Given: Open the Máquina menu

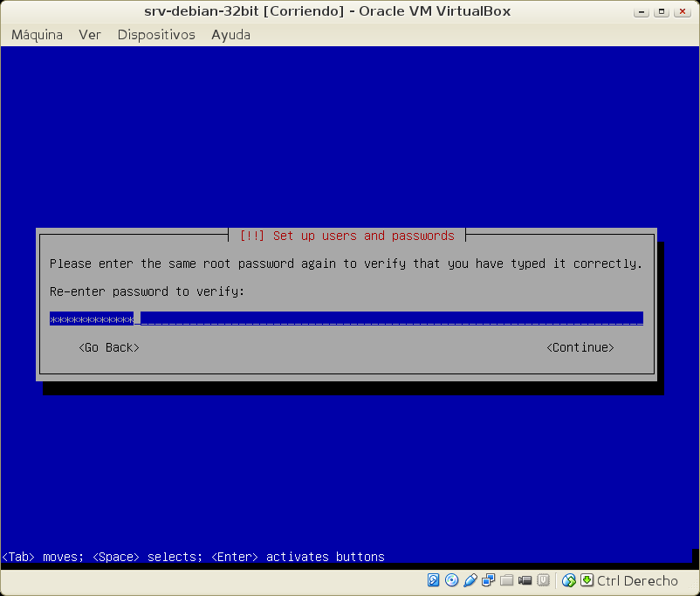Looking at the screenshot, I should [37, 35].
